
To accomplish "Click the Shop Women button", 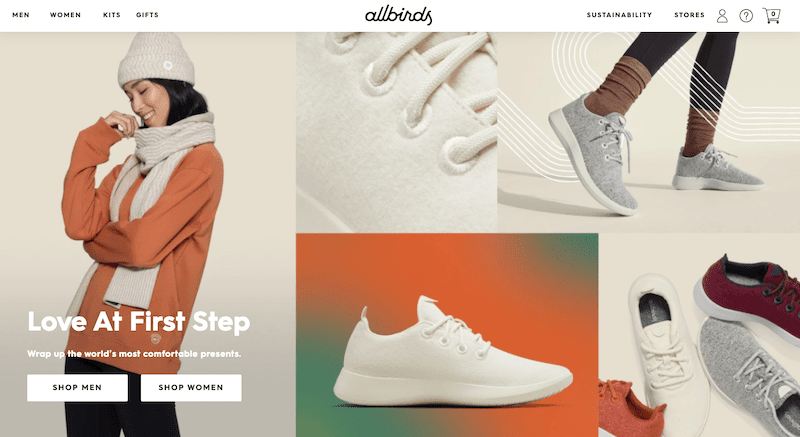I will pos(191,388).
